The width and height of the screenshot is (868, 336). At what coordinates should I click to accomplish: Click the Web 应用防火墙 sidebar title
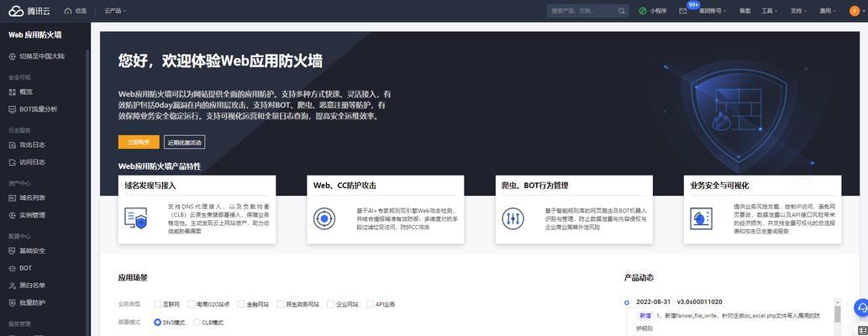[35, 35]
